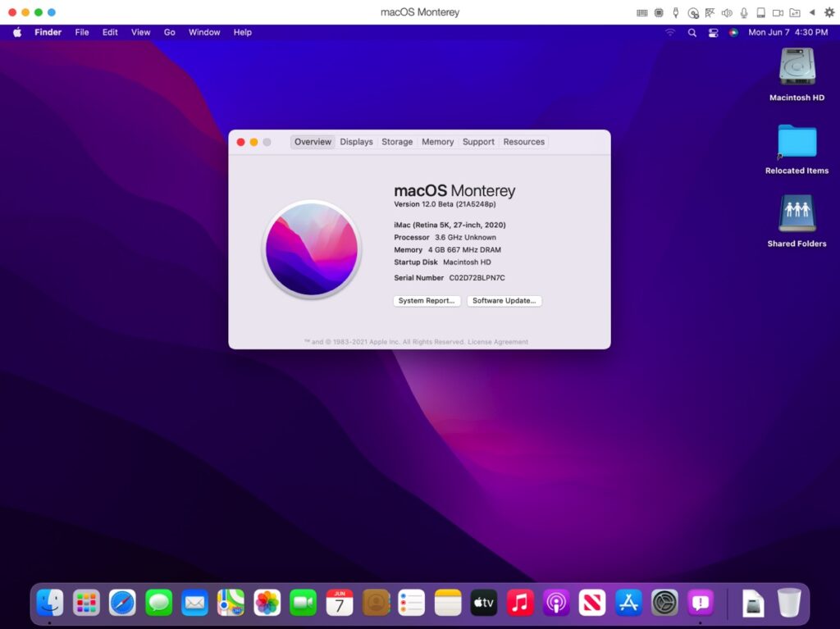The image size is (840, 629).
Task: Open the network adapter icon in Parallels toolbar
Action: [x=710, y=12]
